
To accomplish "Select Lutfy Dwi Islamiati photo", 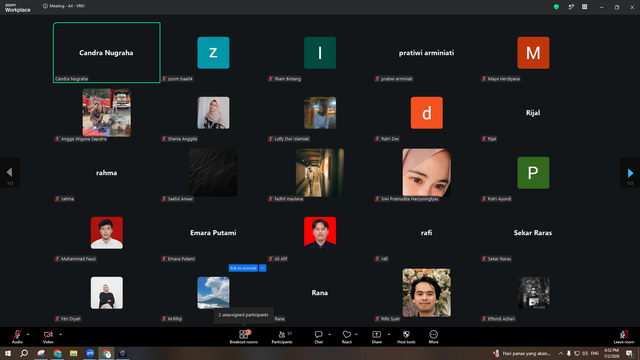I will pos(320,113).
